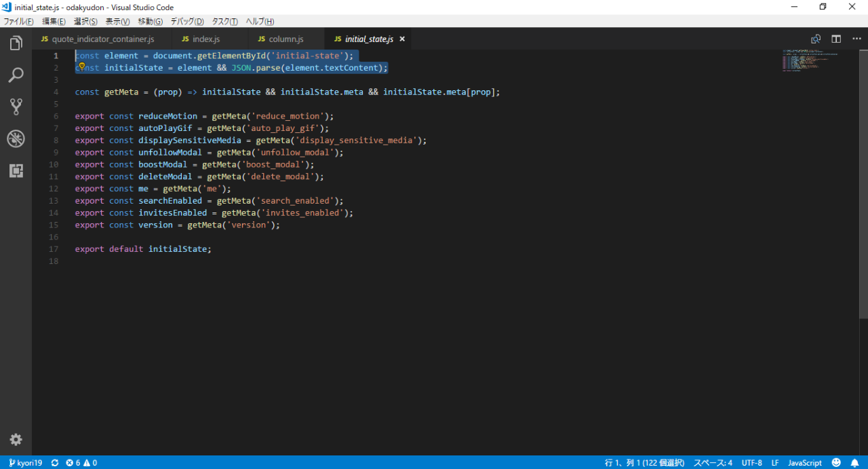The image size is (868, 469).
Task: Open notifications via the bell icon
Action: pyautogui.click(x=854, y=463)
